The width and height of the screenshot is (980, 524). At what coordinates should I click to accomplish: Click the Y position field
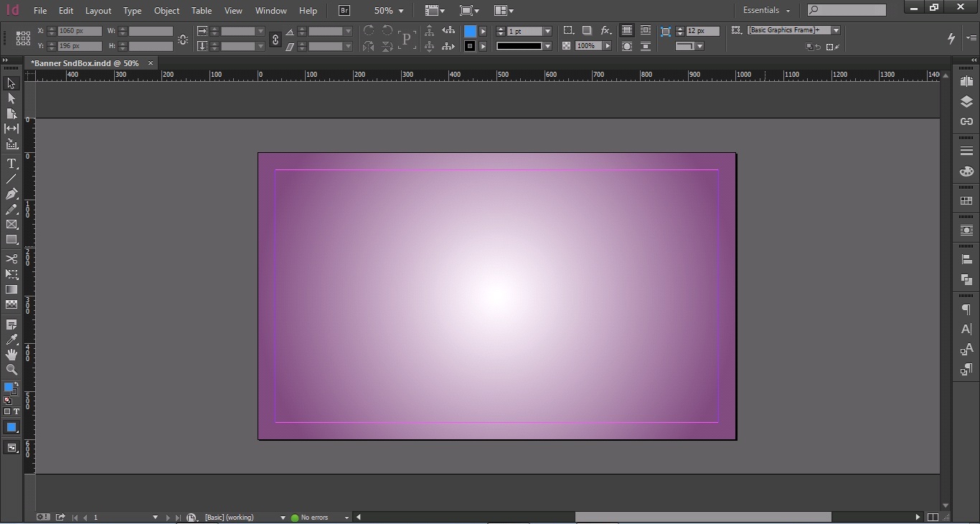click(80, 46)
